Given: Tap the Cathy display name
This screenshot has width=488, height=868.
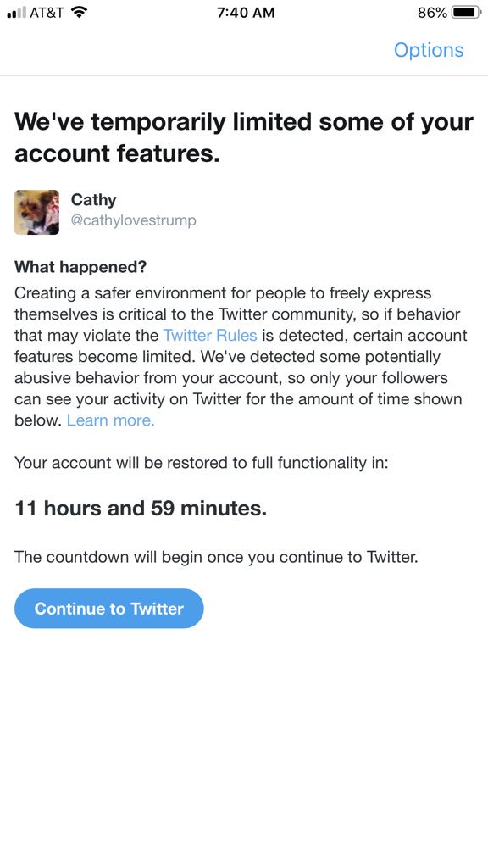Looking at the screenshot, I should tap(93, 199).
